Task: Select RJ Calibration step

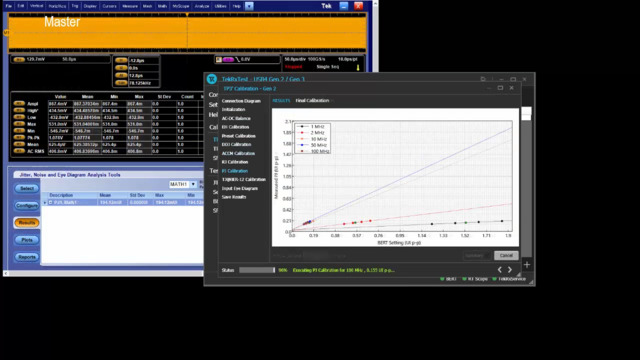Action: coord(235,162)
